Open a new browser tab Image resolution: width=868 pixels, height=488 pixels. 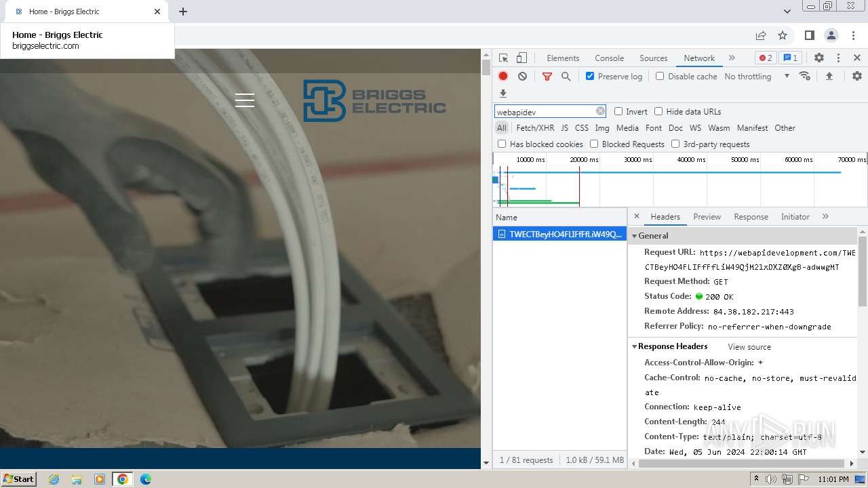[183, 12]
